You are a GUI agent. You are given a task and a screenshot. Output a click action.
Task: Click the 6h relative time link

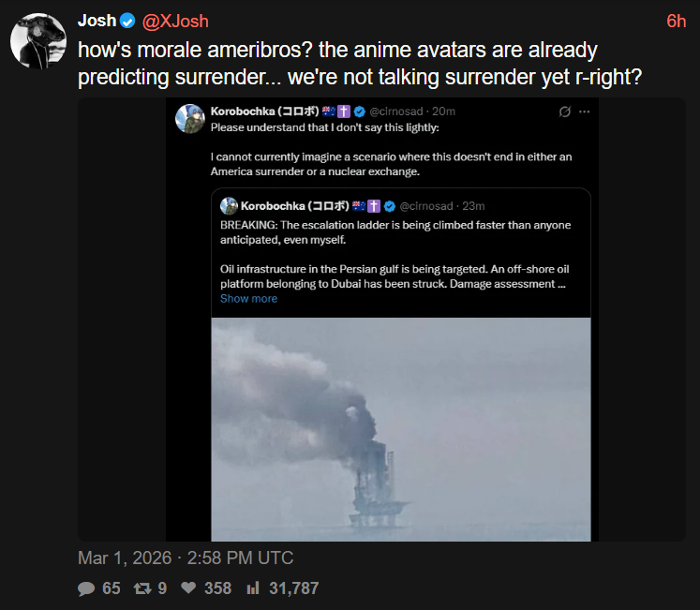tap(676, 22)
